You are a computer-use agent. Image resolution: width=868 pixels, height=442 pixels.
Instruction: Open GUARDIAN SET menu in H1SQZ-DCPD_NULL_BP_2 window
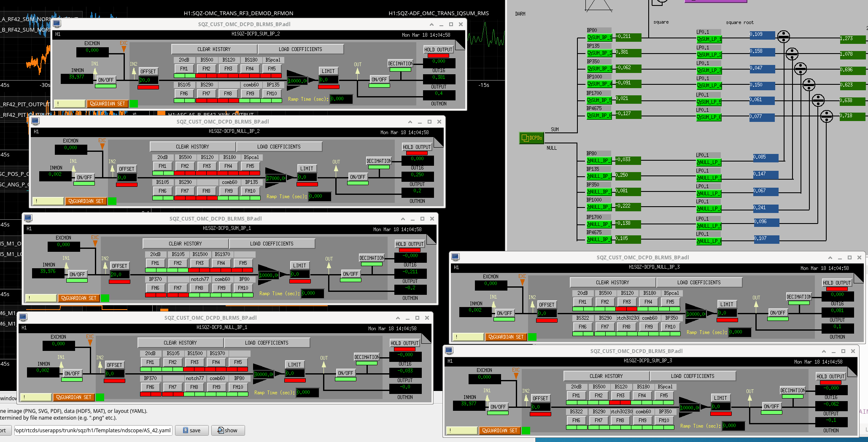coord(86,201)
